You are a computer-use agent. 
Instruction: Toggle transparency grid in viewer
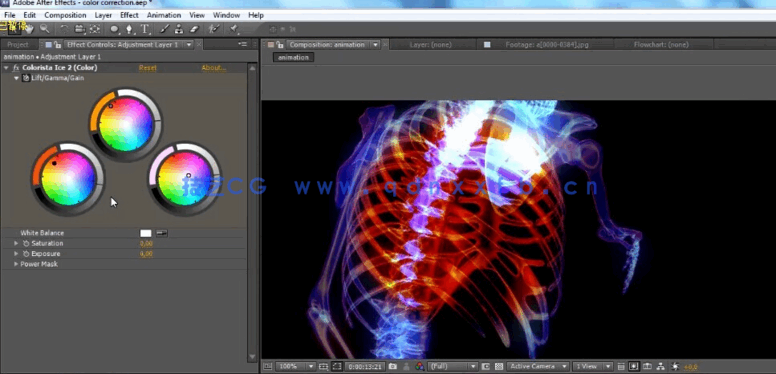click(x=499, y=367)
